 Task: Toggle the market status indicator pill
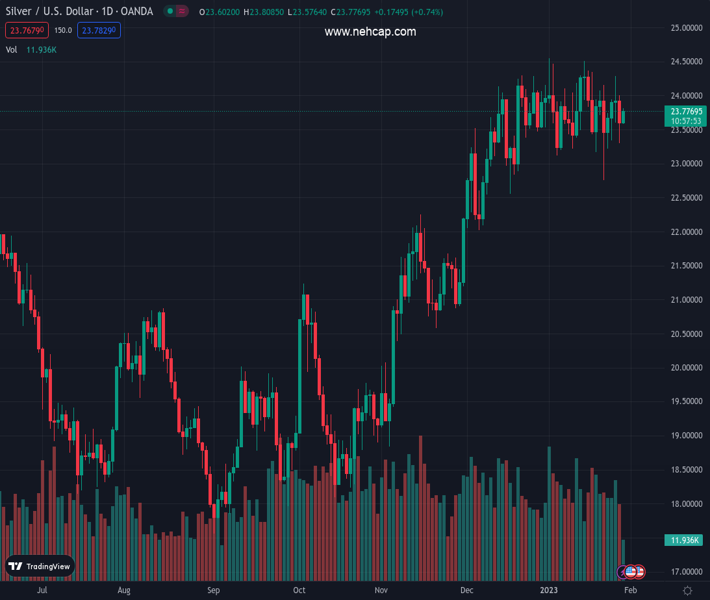tap(176, 12)
